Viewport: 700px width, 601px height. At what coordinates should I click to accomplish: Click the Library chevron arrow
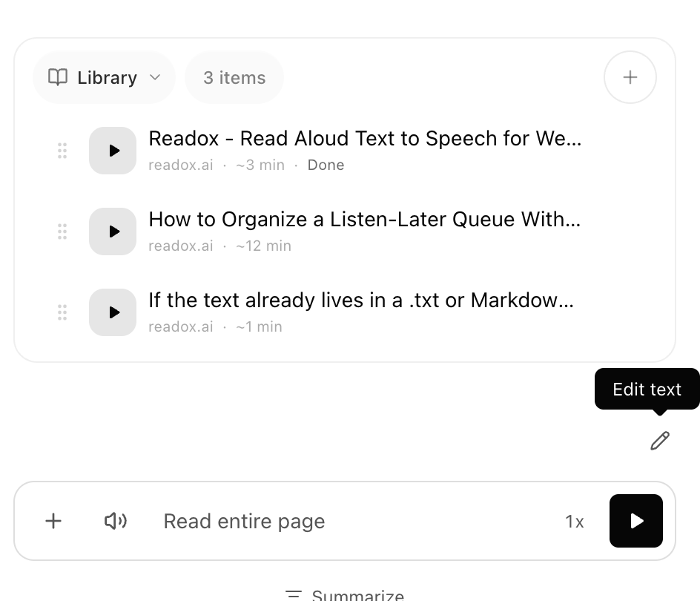(x=154, y=78)
